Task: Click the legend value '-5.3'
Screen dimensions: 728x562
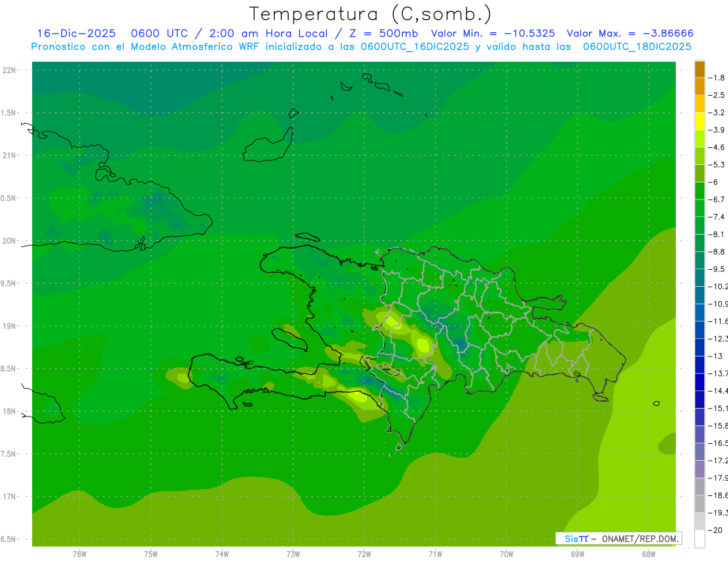Action: (x=716, y=164)
